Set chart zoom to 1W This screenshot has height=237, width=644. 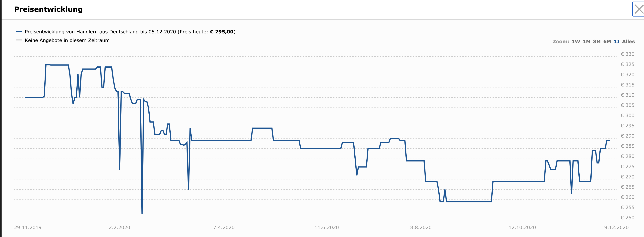click(575, 41)
